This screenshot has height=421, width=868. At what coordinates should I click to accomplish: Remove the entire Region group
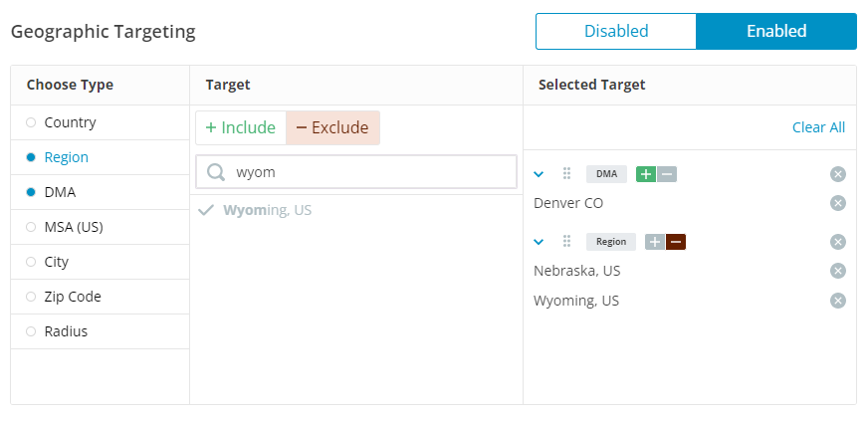[838, 242]
